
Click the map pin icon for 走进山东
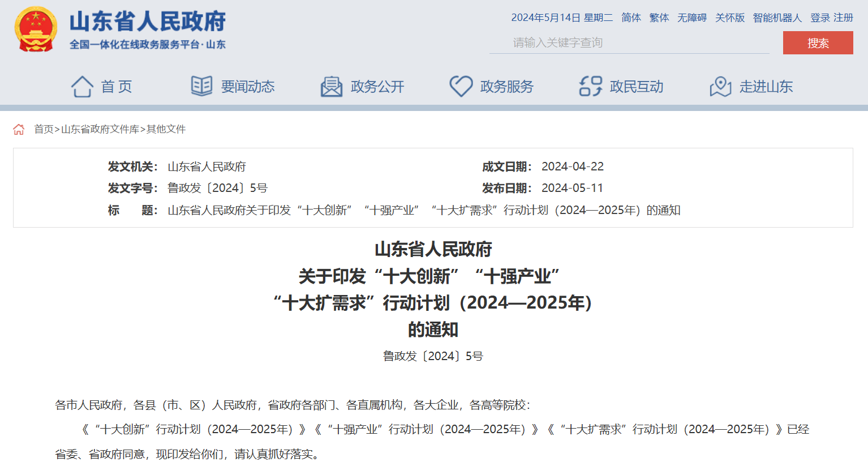coord(720,87)
